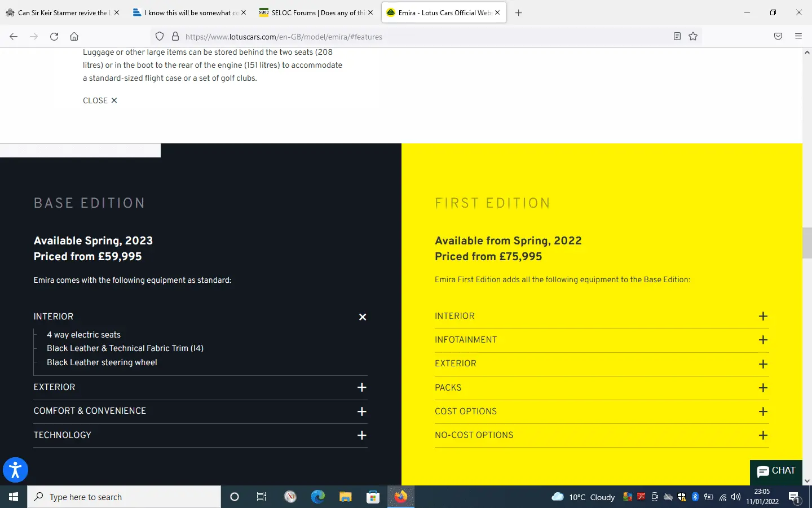The image size is (812, 508).
Task: Expand COMFORT & CONVENIENCE section
Action: point(362,411)
